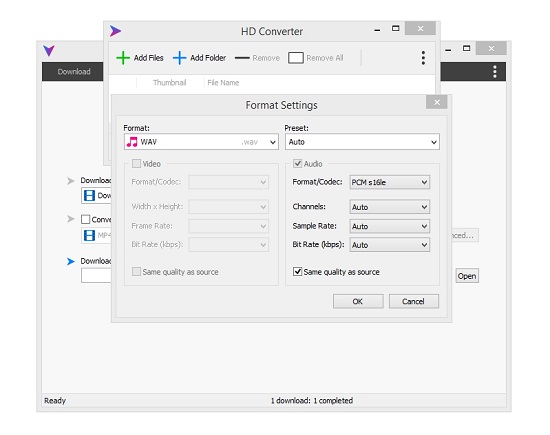Click the pink music note WAV icon
Image resolution: width=550 pixels, height=435 pixels.
tap(132, 142)
